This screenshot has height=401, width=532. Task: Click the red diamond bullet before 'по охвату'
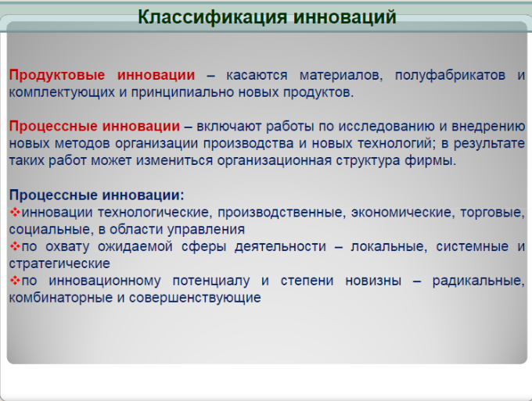coord(15,246)
